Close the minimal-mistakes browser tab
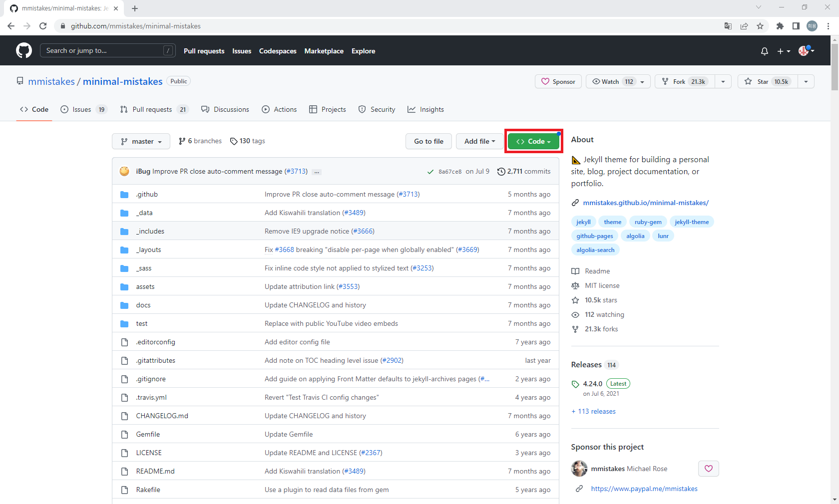Image resolution: width=839 pixels, height=504 pixels. click(116, 8)
